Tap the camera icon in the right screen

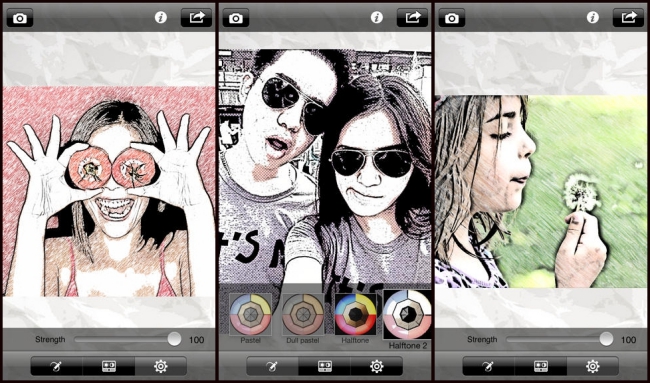click(x=452, y=18)
